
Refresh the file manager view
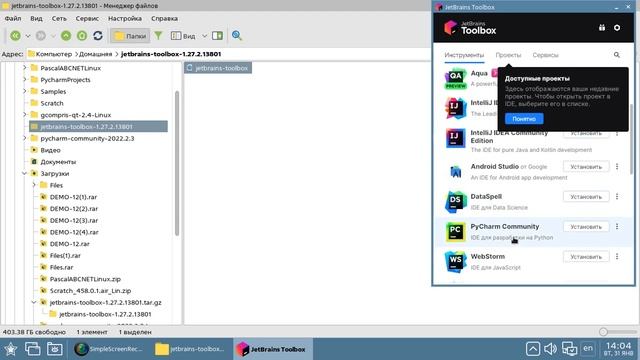(x=98, y=36)
